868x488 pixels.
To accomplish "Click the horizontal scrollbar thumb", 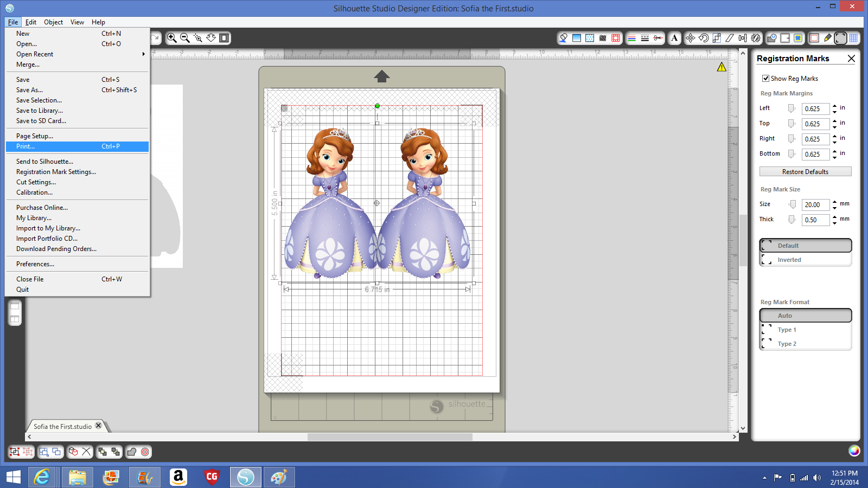I will (x=390, y=436).
